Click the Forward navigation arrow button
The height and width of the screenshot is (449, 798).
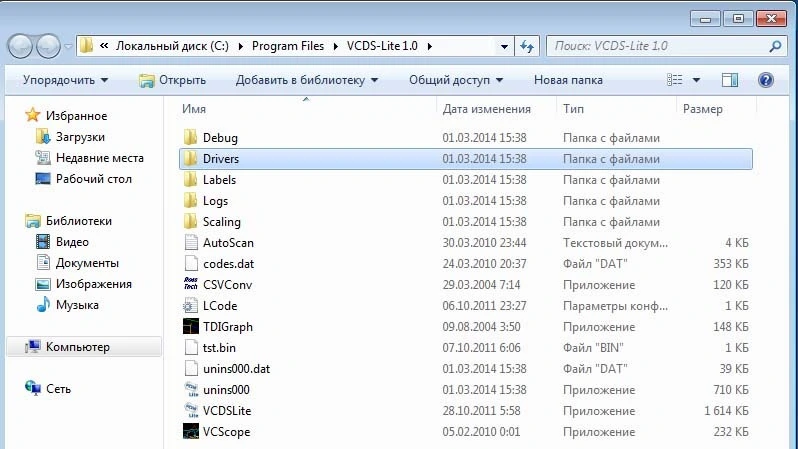48,46
